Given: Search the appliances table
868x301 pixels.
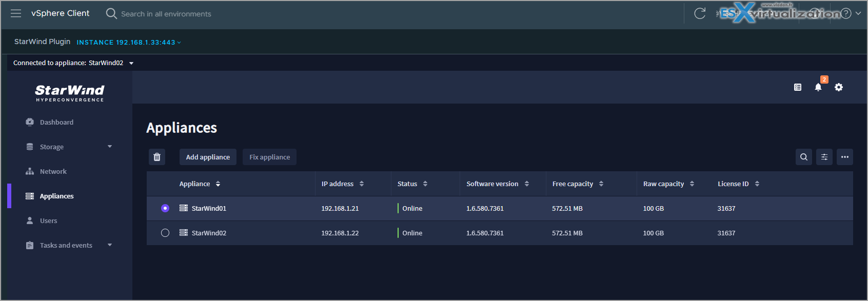Looking at the screenshot, I should (x=804, y=157).
